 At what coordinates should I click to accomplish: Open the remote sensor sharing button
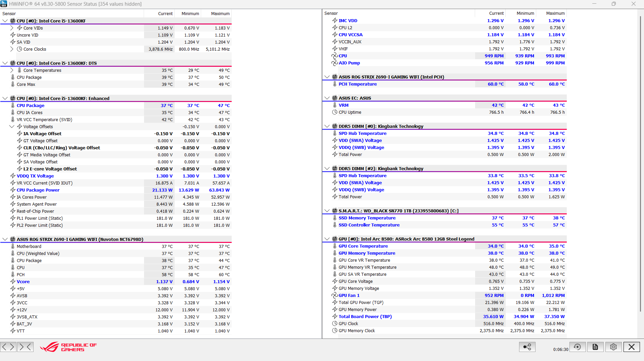[x=527, y=347]
